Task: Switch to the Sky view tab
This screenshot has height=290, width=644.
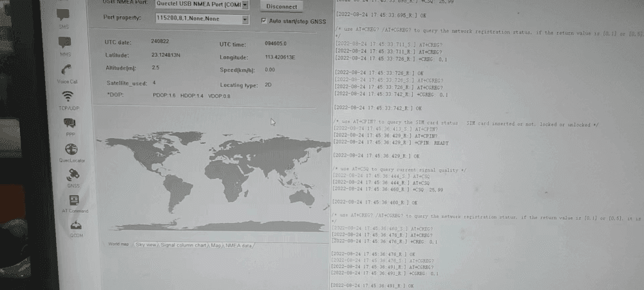Action: pyautogui.click(x=146, y=245)
